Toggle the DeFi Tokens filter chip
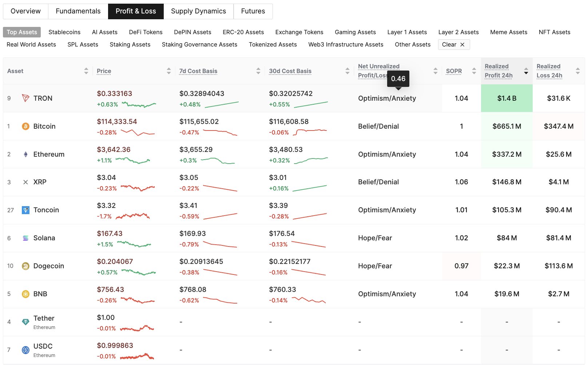The image size is (588, 365). [145, 32]
